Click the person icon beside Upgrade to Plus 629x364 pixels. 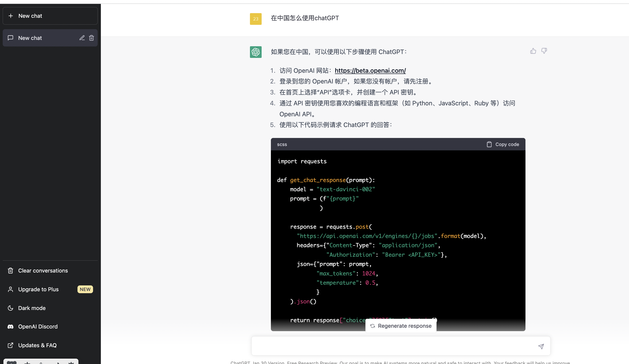pyautogui.click(x=10, y=289)
